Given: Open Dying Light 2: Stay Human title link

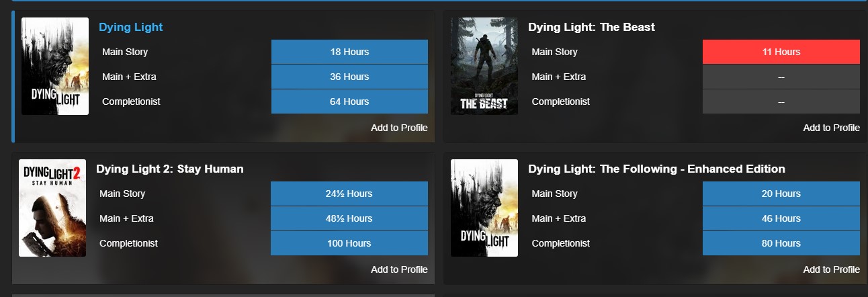Looking at the screenshot, I should pos(170,169).
